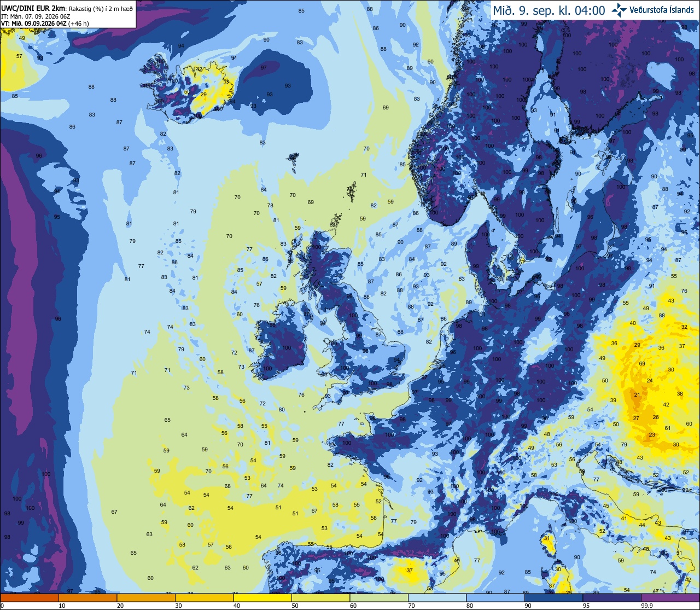Select the darkest orange legend swatch below 10

pyautogui.click(x=30, y=598)
